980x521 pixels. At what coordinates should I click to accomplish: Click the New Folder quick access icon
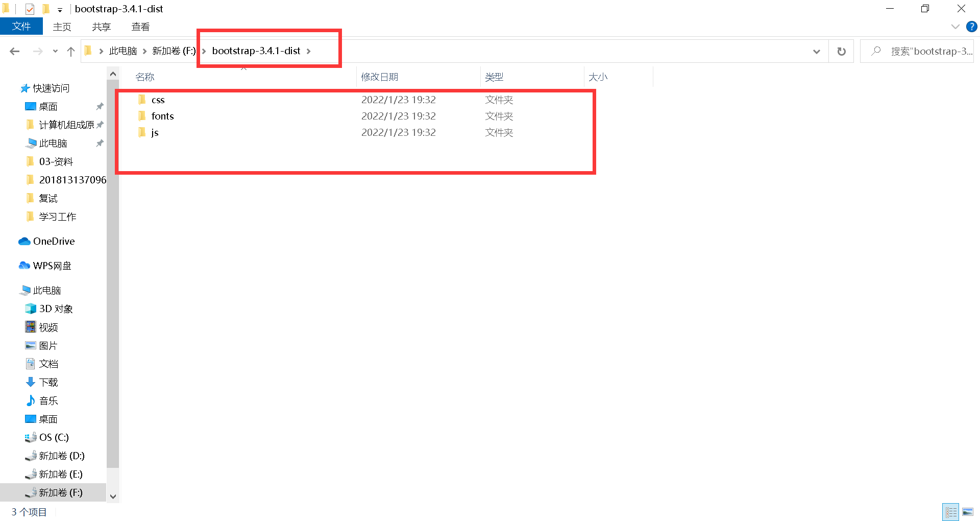(45, 9)
